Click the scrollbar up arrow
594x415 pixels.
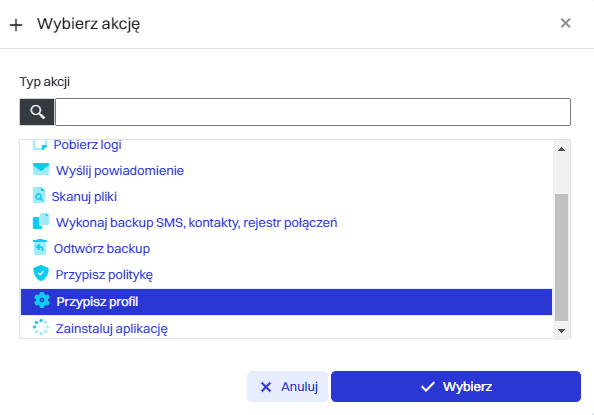561,149
